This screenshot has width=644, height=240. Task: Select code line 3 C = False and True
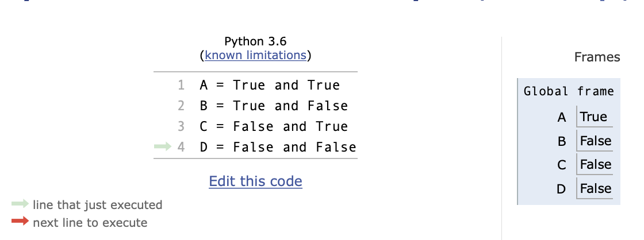[274, 126]
